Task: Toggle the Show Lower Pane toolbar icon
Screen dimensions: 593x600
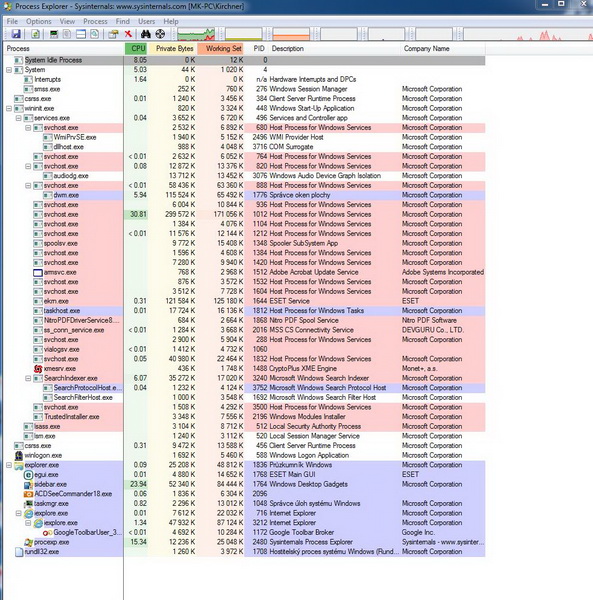Action: [81, 34]
